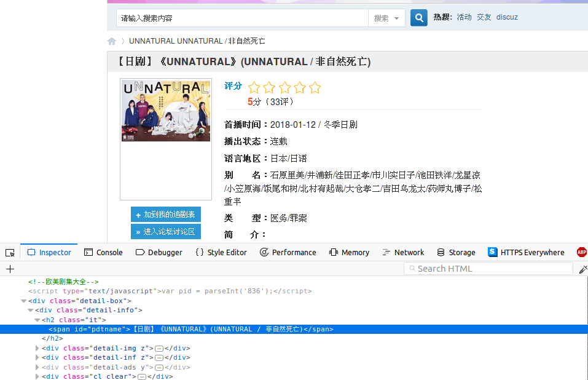The image size is (588, 380).
Task: Switch to the Inspector tab
Action: point(49,253)
